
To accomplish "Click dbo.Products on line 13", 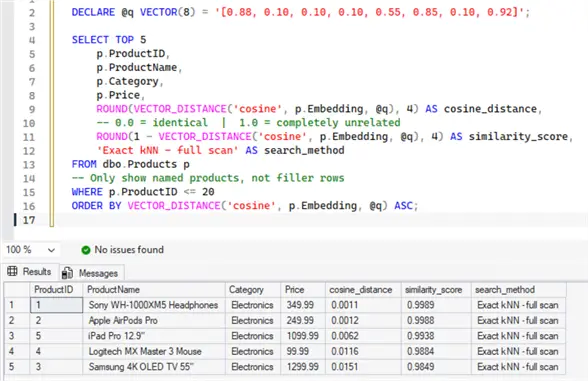I will (x=140, y=164).
